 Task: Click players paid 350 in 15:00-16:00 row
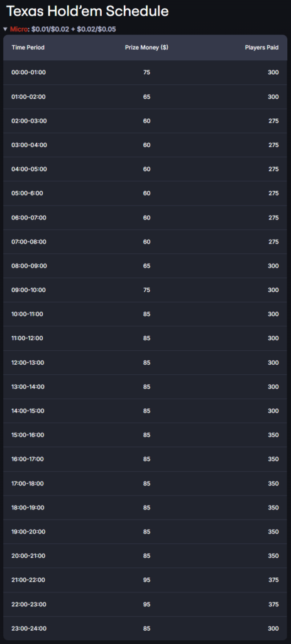coord(273,435)
